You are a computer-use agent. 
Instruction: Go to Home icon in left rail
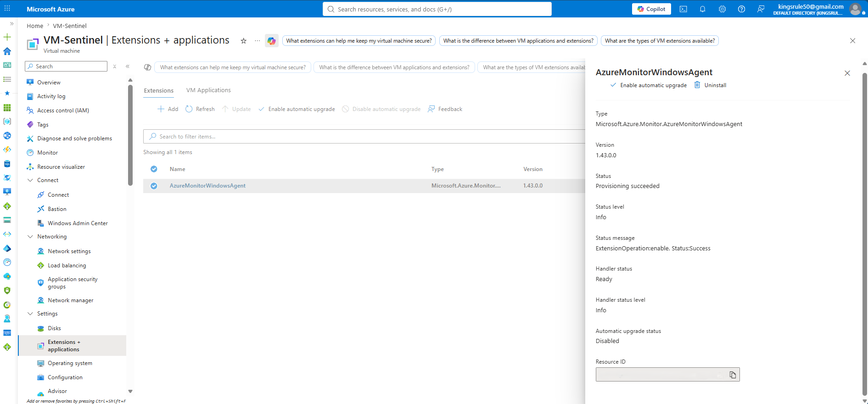7,51
